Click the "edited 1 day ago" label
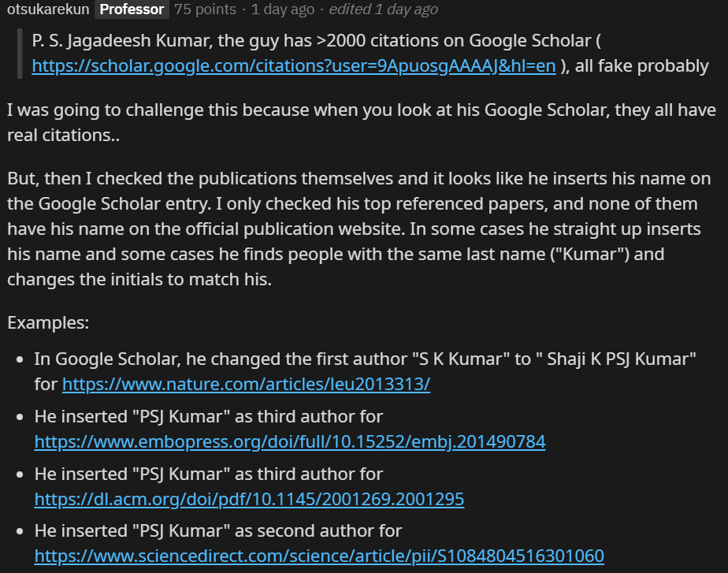728x573 pixels. (x=383, y=9)
